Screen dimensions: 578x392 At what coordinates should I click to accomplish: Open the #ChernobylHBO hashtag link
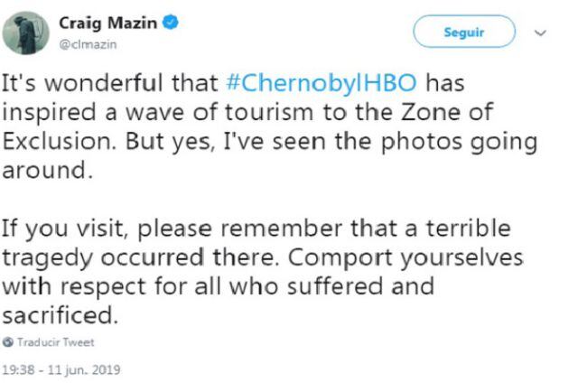pos(322,83)
